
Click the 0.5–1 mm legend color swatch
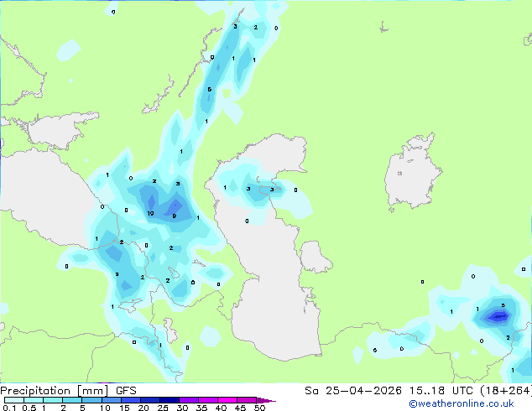click(34, 400)
